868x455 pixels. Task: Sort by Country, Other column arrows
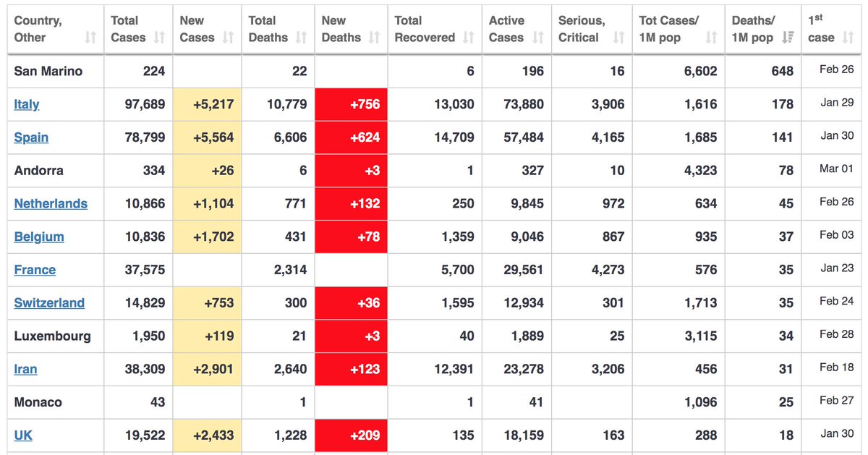click(x=90, y=38)
